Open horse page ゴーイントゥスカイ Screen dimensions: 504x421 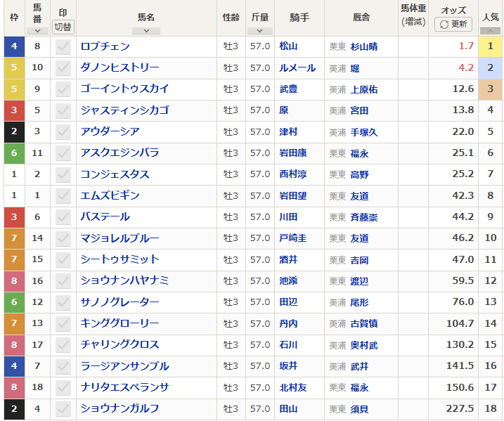tap(124, 89)
